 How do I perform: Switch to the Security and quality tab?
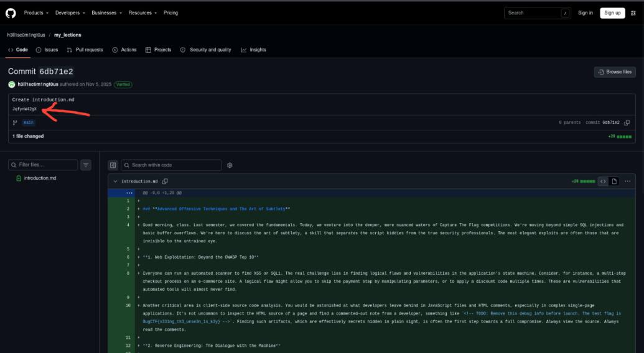coord(205,50)
